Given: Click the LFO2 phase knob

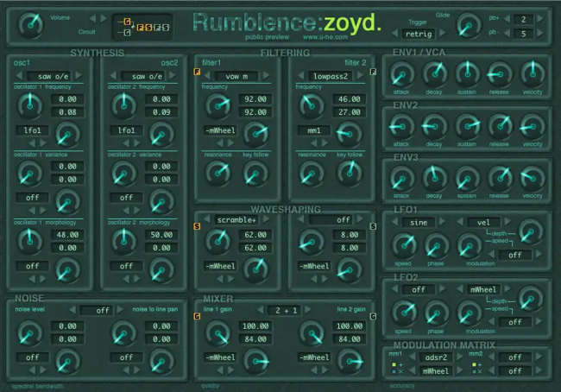Looking at the screenshot, I should (x=435, y=312).
